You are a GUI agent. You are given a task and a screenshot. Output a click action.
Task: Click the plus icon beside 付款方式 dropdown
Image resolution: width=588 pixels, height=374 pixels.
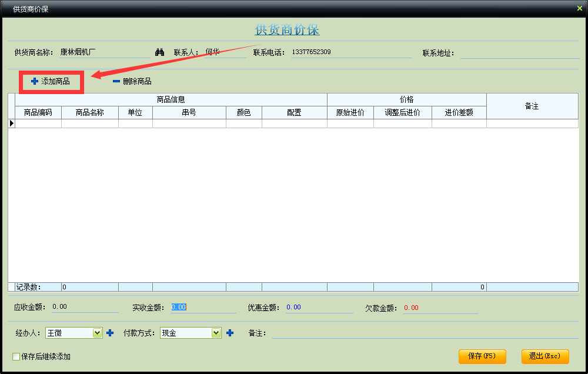(230, 333)
